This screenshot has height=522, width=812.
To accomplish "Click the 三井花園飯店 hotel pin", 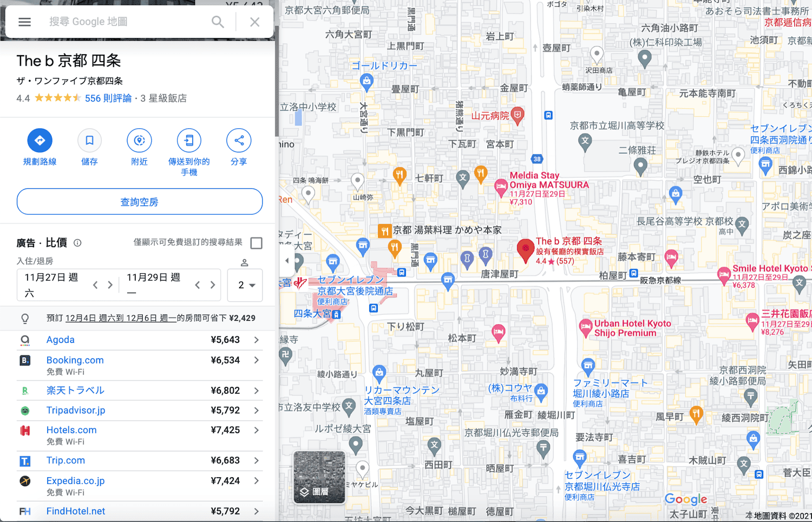I will [x=752, y=320].
